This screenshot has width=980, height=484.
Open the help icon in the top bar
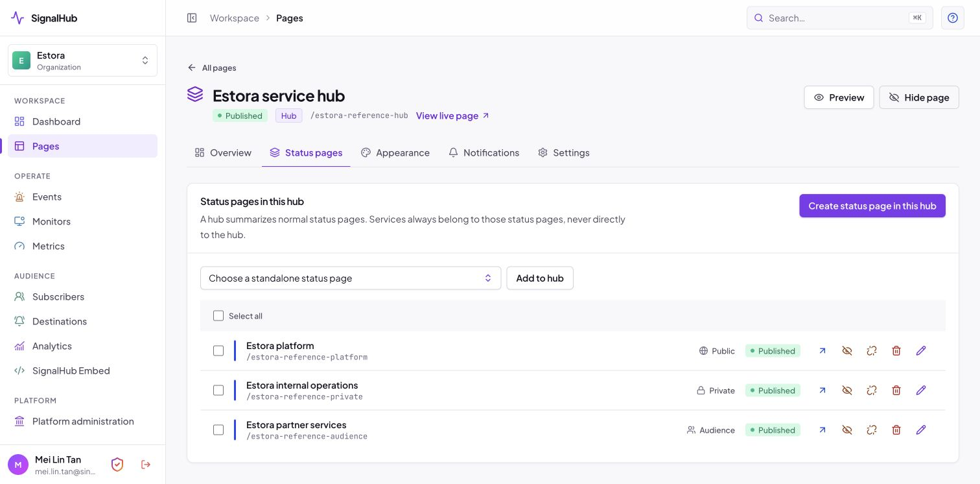953,18
